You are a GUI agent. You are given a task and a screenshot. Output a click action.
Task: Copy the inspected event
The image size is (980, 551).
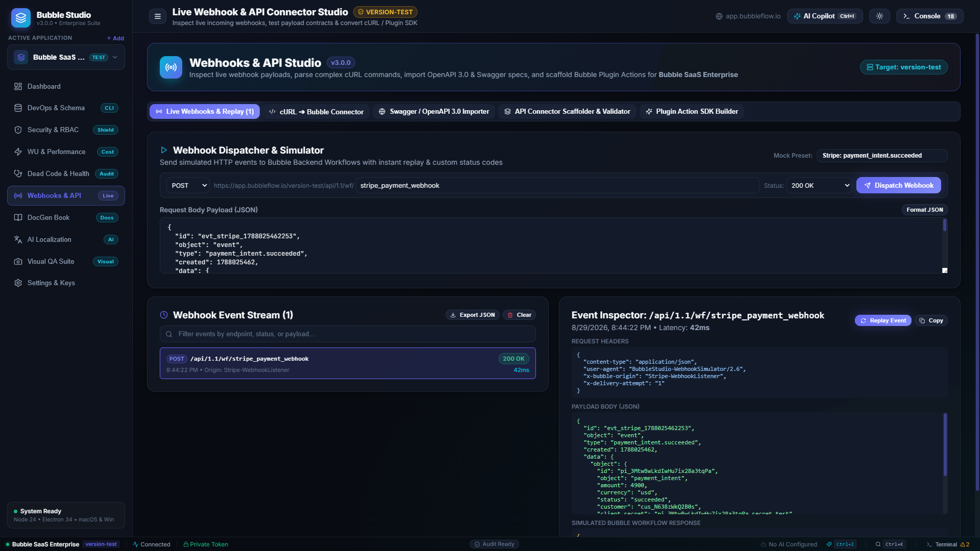[931, 321]
